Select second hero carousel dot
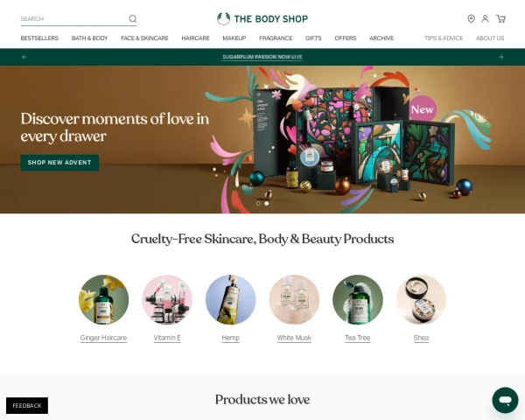Viewport: 525px width, 420px height. coord(267,203)
